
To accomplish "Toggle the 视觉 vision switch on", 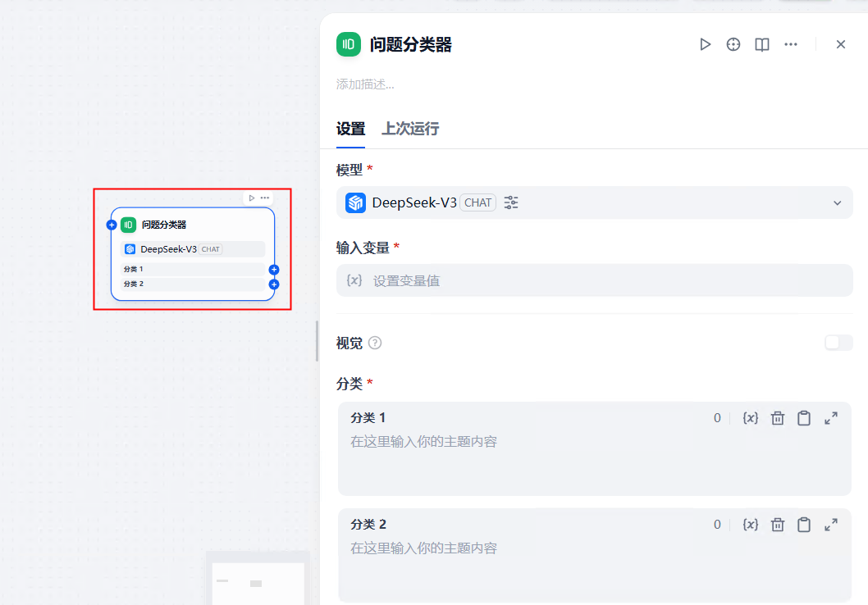I will (x=838, y=343).
